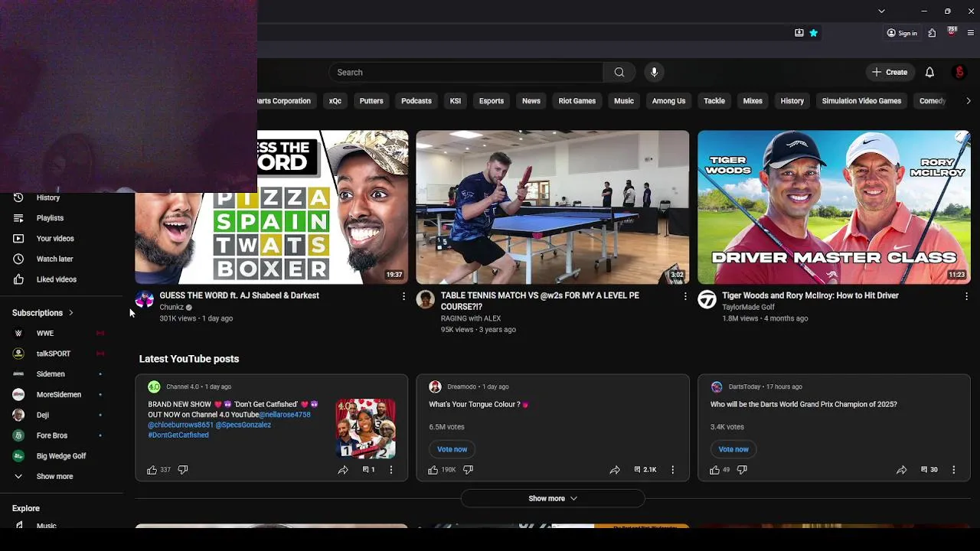The height and width of the screenshot is (551, 980).
Task: Click the search magnifier button
Action: [x=619, y=72]
